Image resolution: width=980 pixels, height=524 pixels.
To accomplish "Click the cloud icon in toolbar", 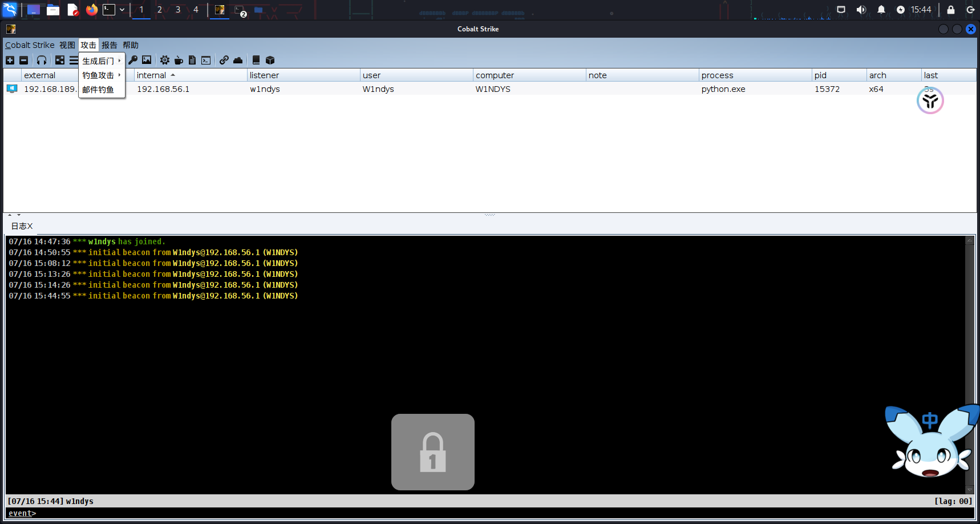I will (x=238, y=60).
